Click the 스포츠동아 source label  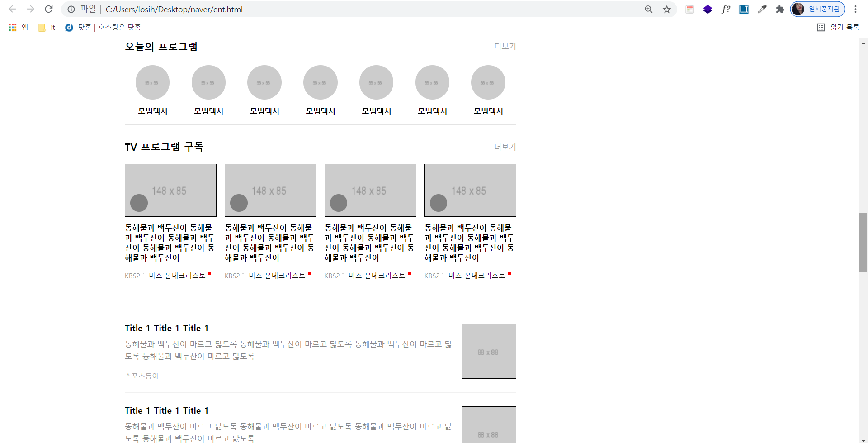coord(142,376)
